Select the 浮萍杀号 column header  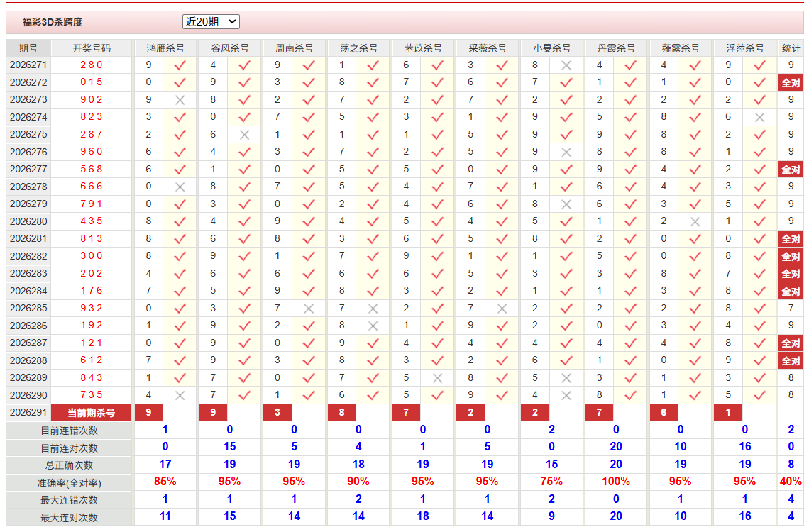[x=744, y=48]
